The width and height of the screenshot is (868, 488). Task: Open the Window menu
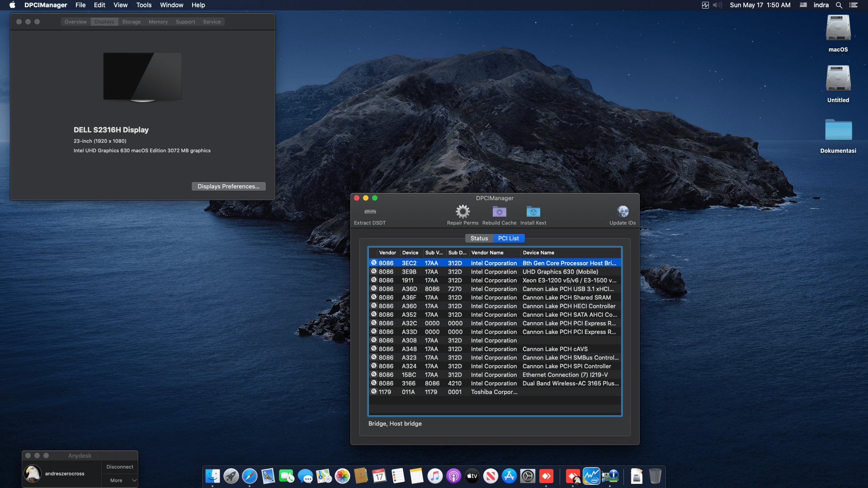click(x=171, y=5)
